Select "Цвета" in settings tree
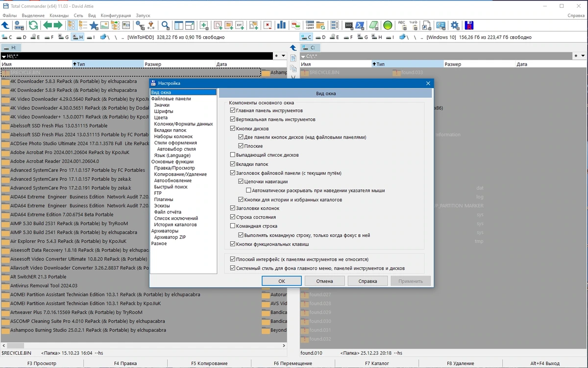The height and width of the screenshot is (368, 588). pyautogui.click(x=161, y=117)
